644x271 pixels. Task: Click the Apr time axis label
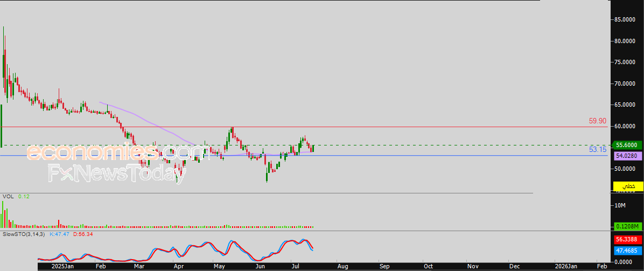(178, 267)
